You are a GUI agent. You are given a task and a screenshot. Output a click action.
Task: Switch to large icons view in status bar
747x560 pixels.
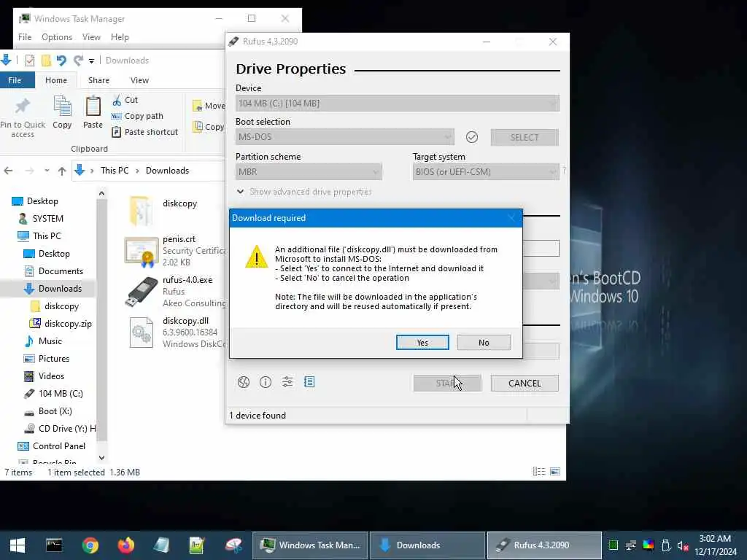point(555,472)
